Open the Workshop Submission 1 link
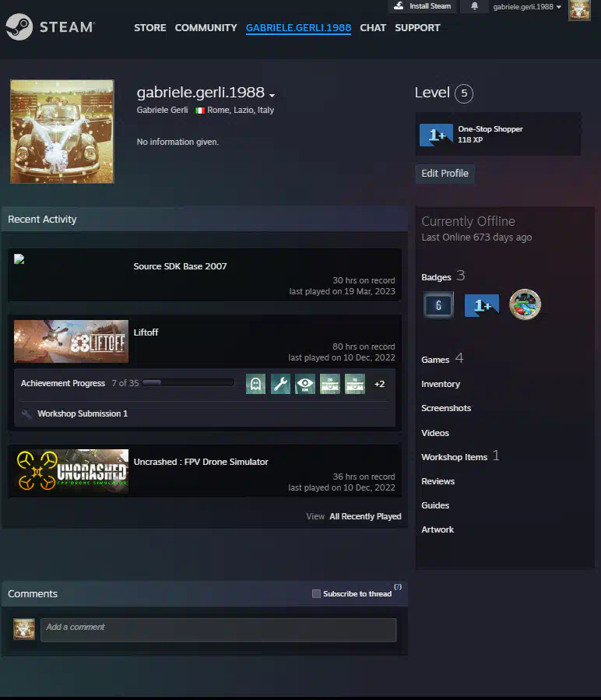The height and width of the screenshot is (700, 601). (x=83, y=413)
